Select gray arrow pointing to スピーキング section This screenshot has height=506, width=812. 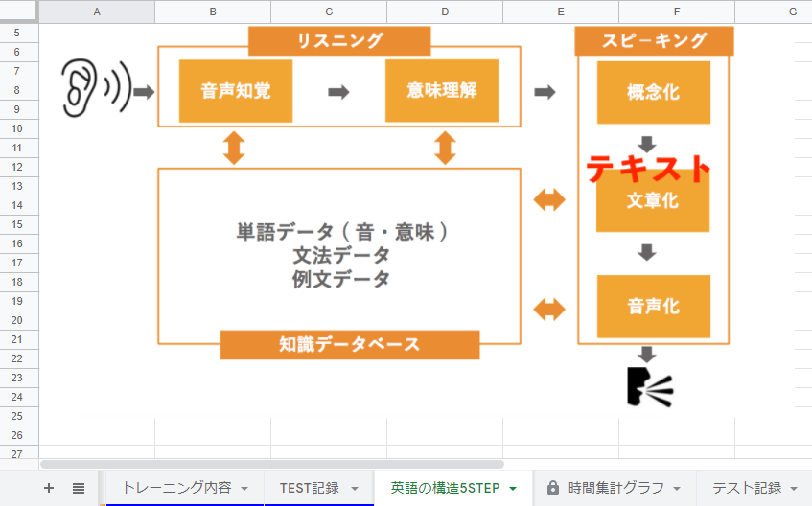[545, 92]
